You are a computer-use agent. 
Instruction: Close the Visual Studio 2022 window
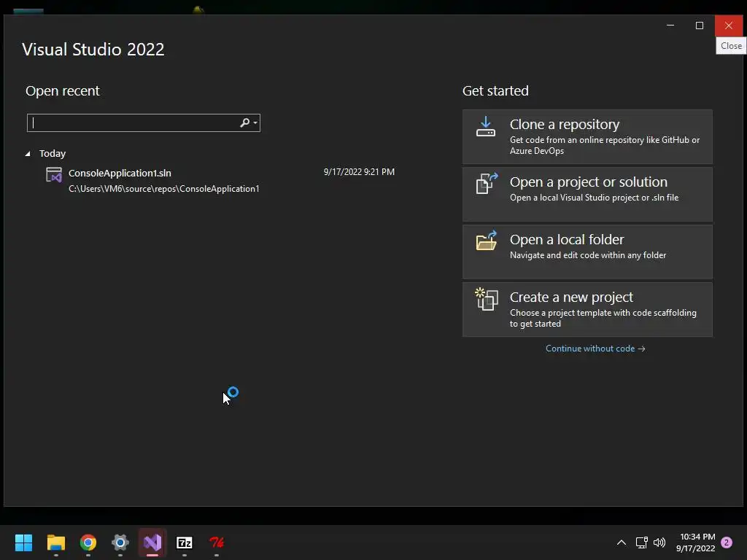(x=729, y=26)
